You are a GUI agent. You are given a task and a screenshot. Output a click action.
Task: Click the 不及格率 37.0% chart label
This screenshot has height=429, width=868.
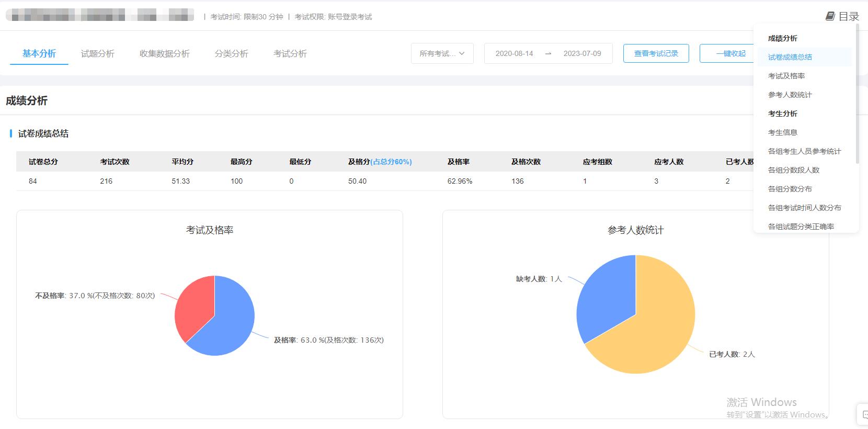point(95,296)
